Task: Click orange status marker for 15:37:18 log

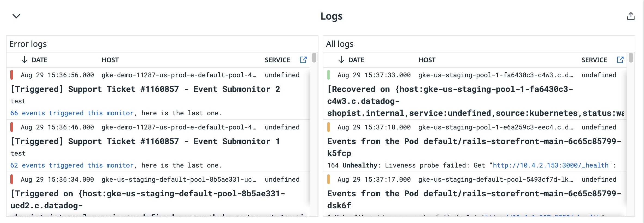Action: tap(329, 127)
